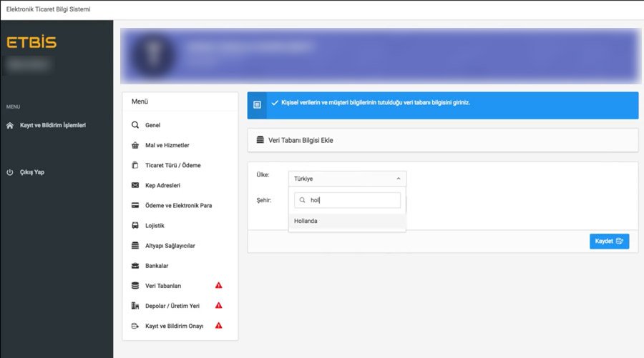Screen dimensions: 644x358
Task: Click red warning icon beside Veri Tabanları
Action: pos(218,285)
